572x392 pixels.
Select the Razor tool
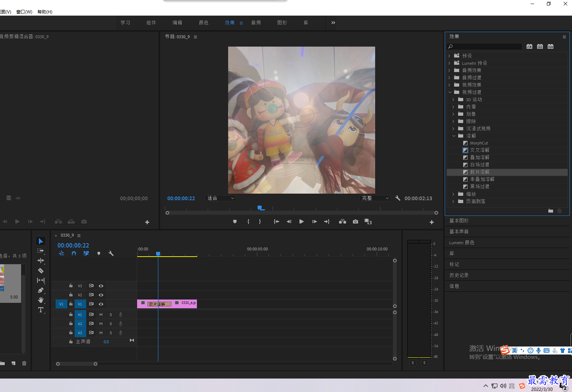[x=41, y=270]
